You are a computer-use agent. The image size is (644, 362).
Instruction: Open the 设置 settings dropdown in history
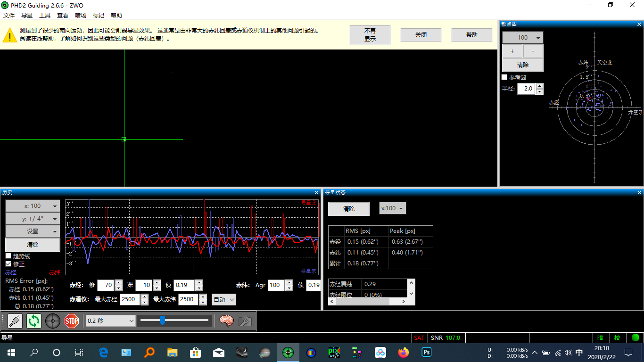[33, 231]
